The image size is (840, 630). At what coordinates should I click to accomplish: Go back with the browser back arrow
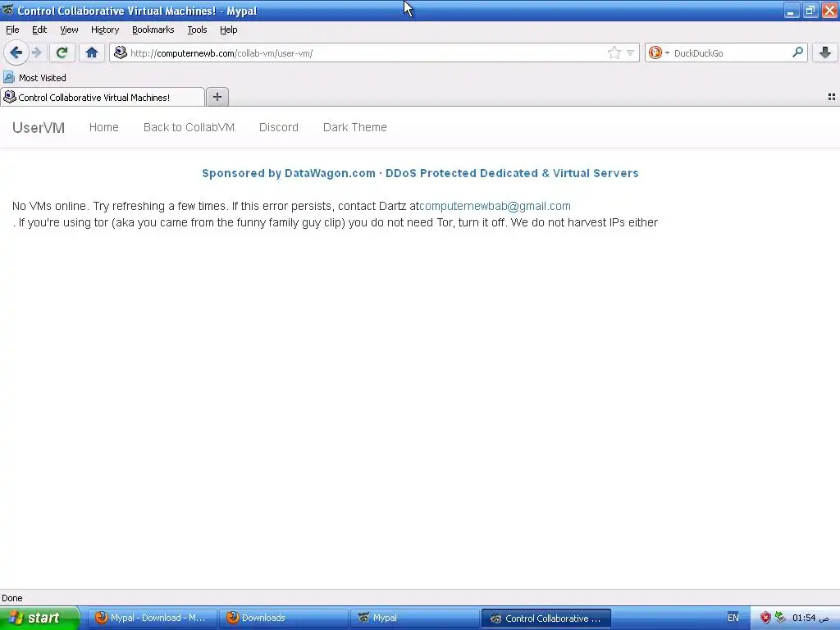[x=16, y=52]
